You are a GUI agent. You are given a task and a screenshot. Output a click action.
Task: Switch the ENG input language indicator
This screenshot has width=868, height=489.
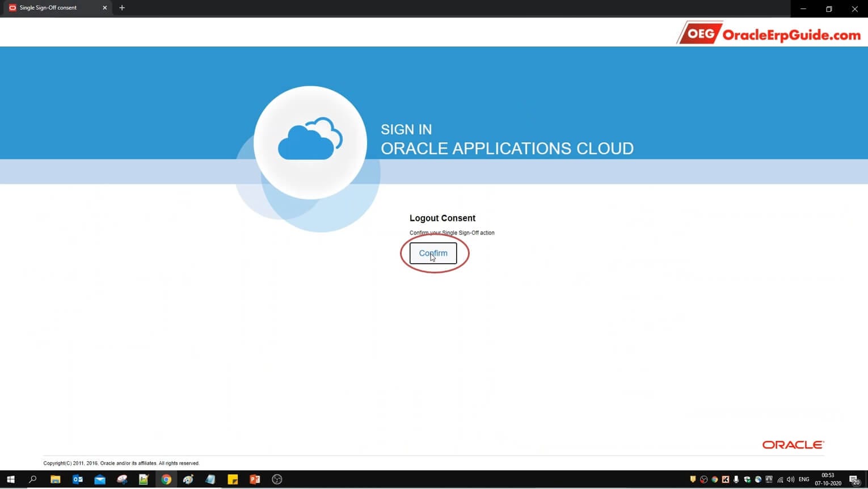tap(804, 479)
